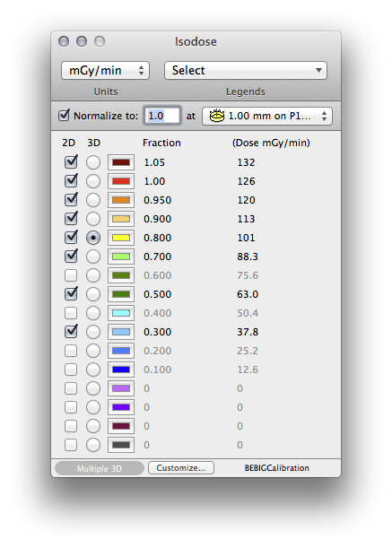Click the light purple color swatch
The width and height of the screenshot is (392, 548).
(x=121, y=388)
